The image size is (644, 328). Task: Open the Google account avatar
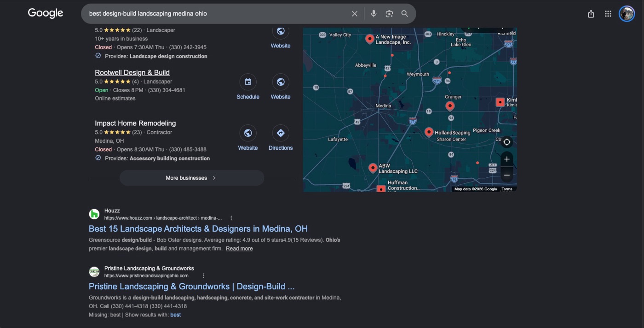click(x=627, y=14)
